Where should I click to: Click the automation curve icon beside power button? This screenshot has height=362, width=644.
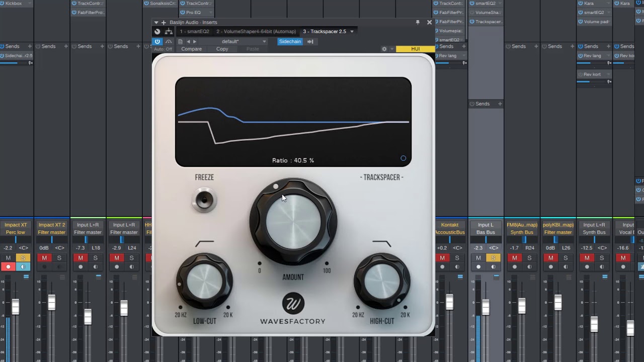(169, 42)
